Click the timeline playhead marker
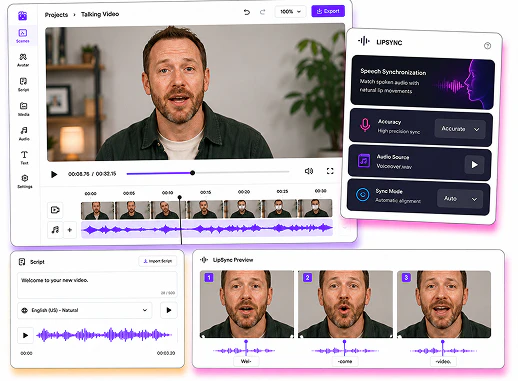 point(180,197)
